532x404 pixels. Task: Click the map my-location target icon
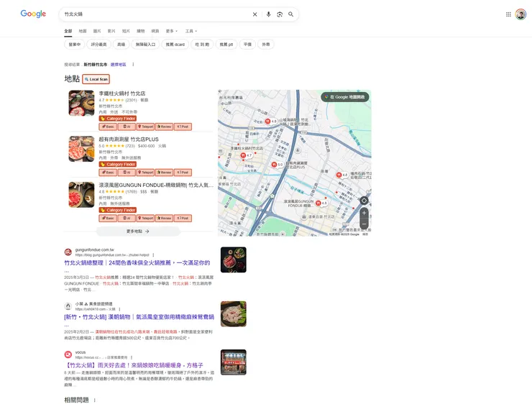click(x=364, y=201)
